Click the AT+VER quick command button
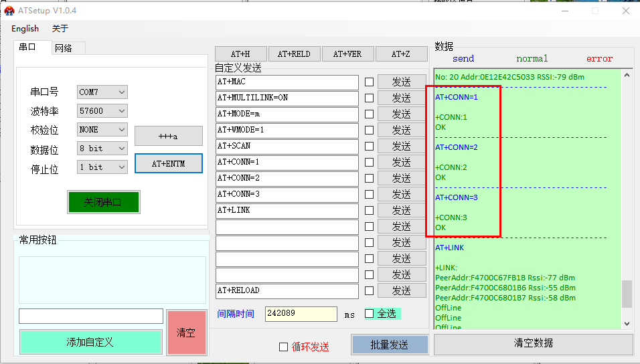 pyautogui.click(x=347, y=54)
